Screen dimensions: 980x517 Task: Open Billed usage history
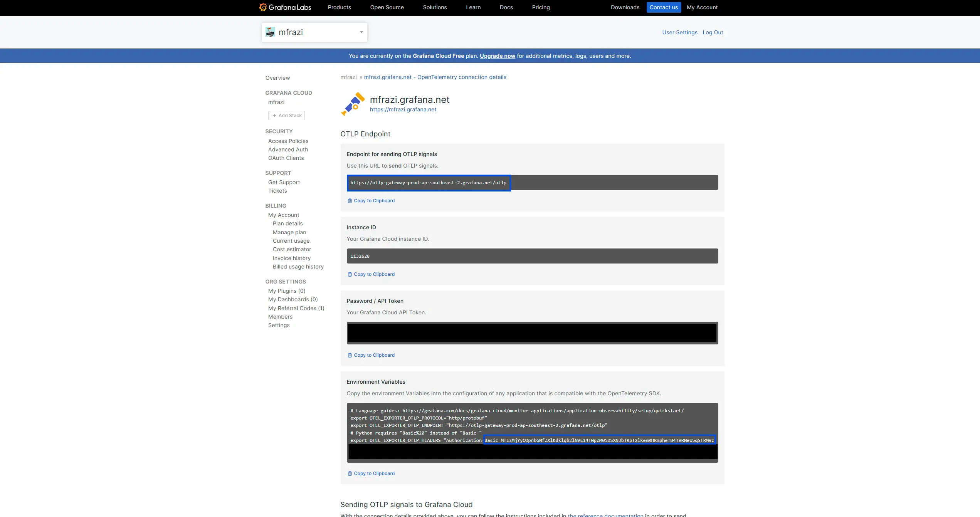pyautogui.click(x=298, y=267)
